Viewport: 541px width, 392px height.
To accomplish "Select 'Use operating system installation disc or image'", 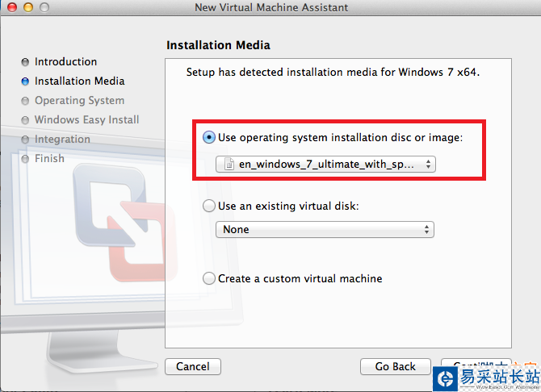I will pos(210,138).
